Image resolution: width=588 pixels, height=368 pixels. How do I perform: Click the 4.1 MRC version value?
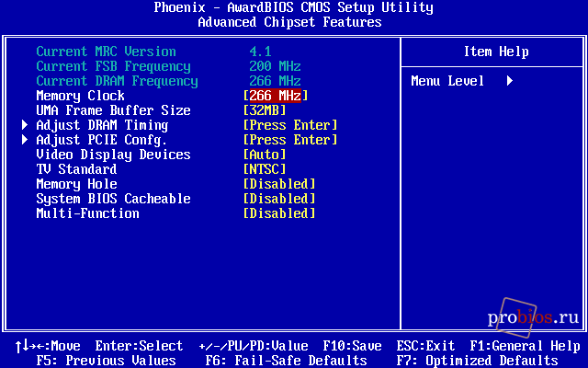pos(260,52)
